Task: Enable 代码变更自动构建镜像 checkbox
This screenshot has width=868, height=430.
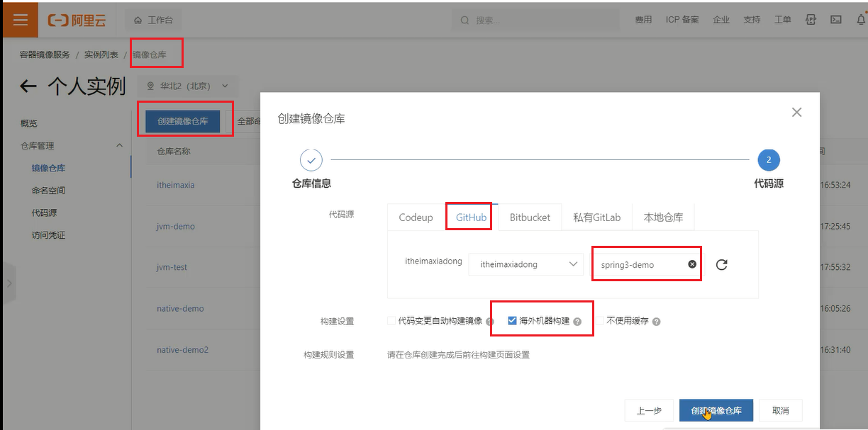Action: coord(391,321)
